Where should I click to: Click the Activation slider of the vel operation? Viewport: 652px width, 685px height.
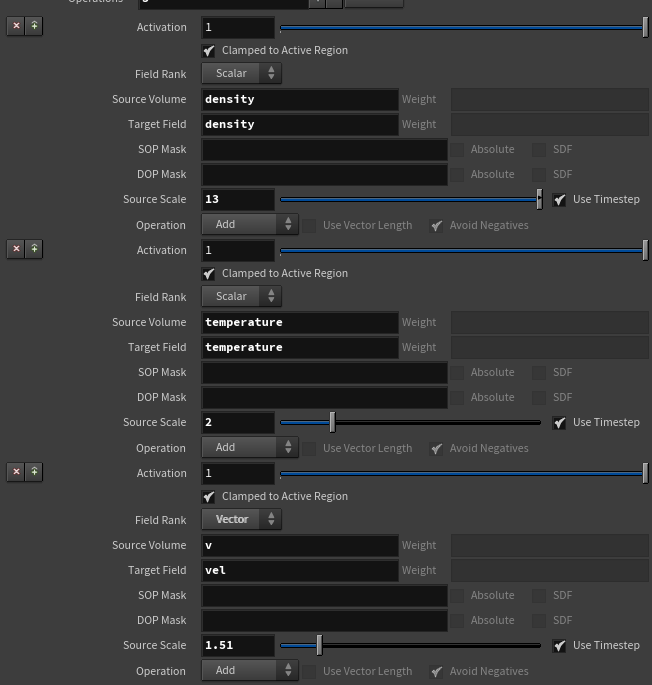(464, 473)
